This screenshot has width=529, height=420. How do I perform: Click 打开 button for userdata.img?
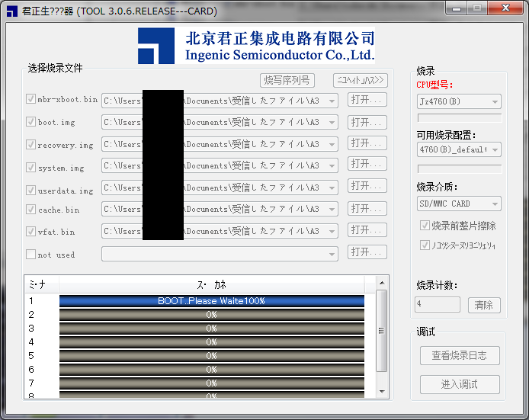[367, 186]
